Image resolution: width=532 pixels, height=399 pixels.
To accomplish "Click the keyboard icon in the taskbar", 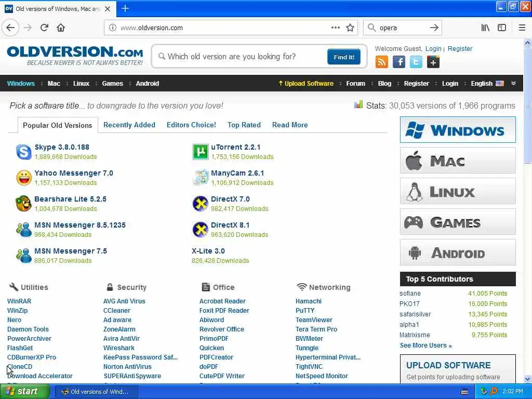I will tap(464, 392).
